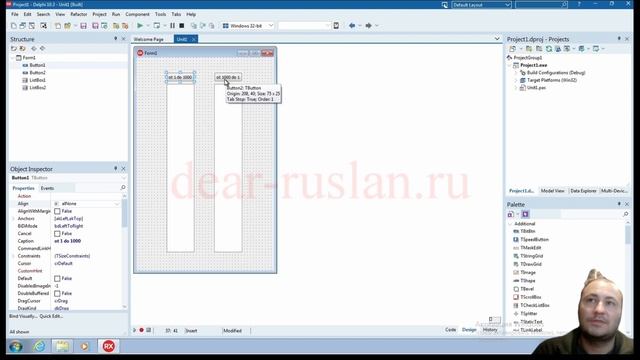
Task: Open Internet Explorer from the taskbar
Action: click(40, 346)
